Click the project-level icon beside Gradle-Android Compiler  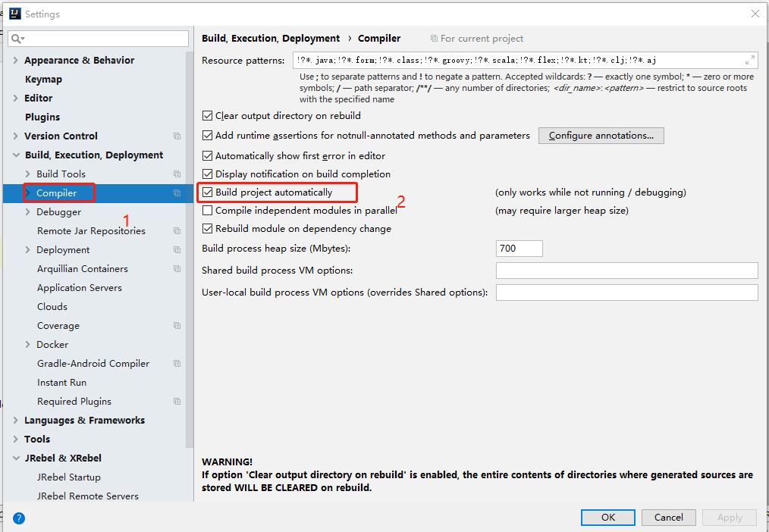(177, 364)
